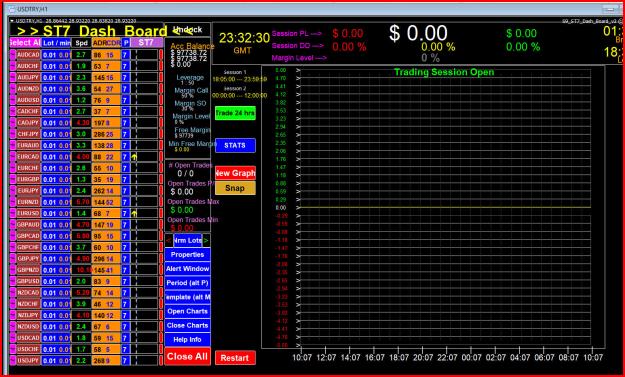Click the ST7 signal bar for EURGBP

point(145,180)
